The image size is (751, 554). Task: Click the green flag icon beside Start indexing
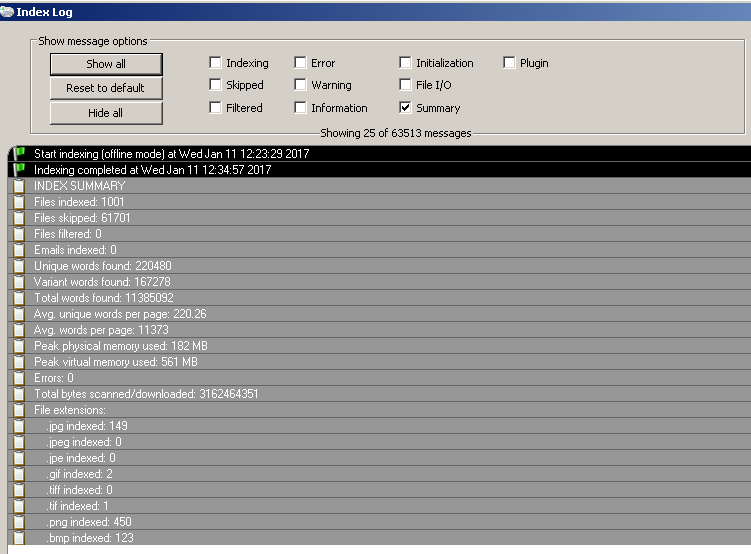tap(18, 154)
